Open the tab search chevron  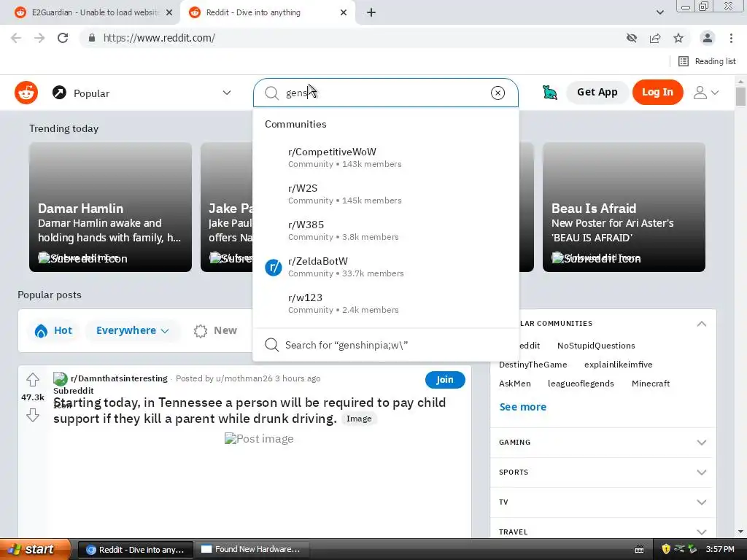click(x=659, y=13)
